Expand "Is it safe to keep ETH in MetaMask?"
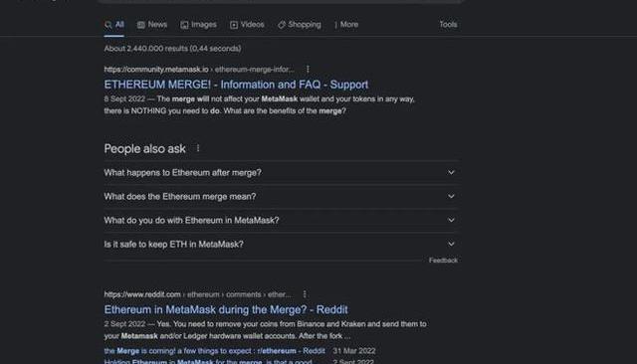This screenshot has width=637, height=364. tap(281, 245)
